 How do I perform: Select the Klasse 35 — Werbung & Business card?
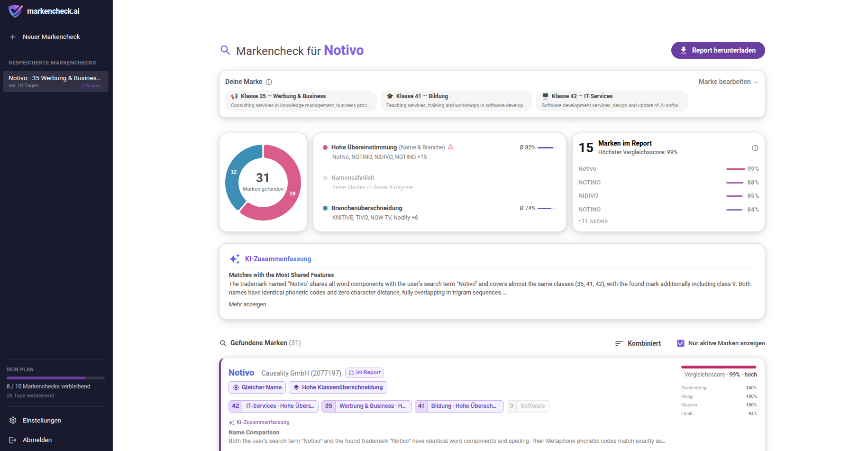[x=301, y=101]
